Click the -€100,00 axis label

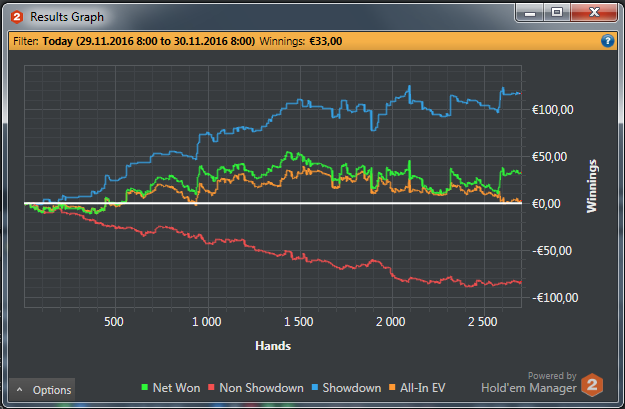pyautogui.click(x=555, y=298)
